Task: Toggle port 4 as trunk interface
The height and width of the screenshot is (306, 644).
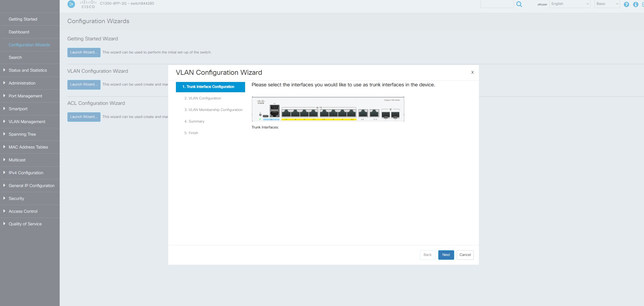Action: [313, 113]
